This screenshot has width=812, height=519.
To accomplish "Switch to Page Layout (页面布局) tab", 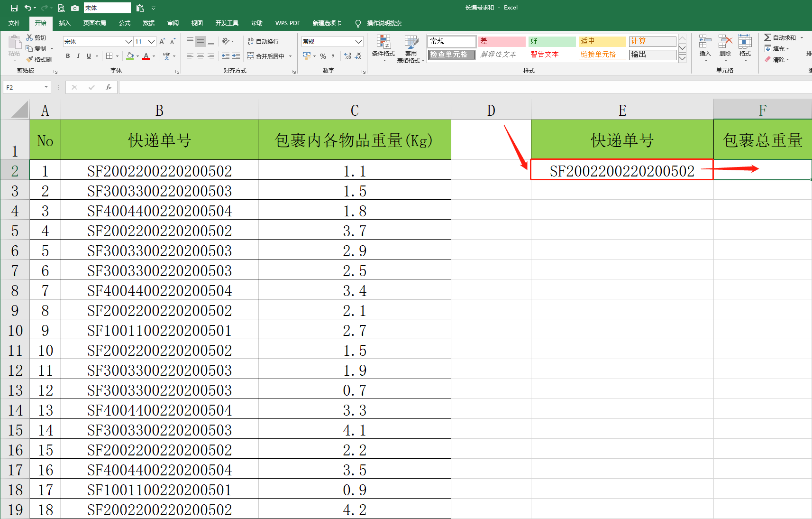I will (x=94, y=23).
